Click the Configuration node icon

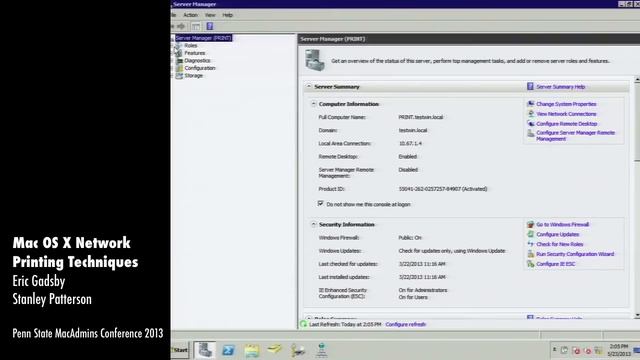pyautogui.click(x=179, y=68)
